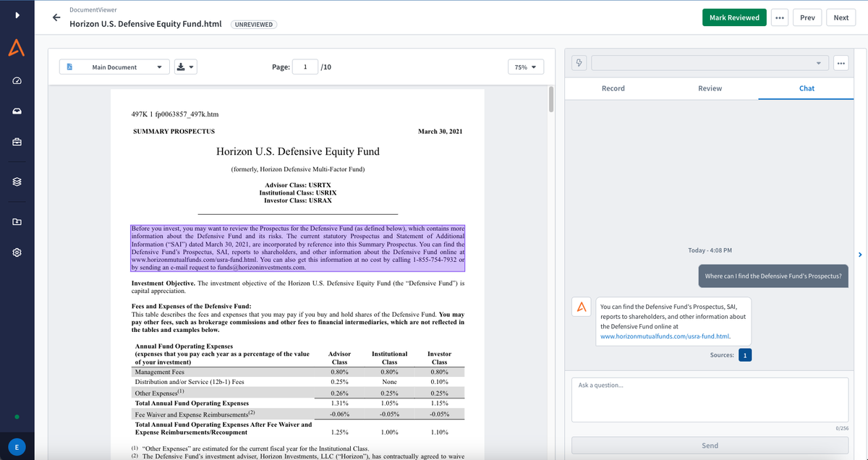Open the briefcase icon in the sidebar
This screenshot has height=460, width=868.
pyautogui.click(x=17, y=142)
